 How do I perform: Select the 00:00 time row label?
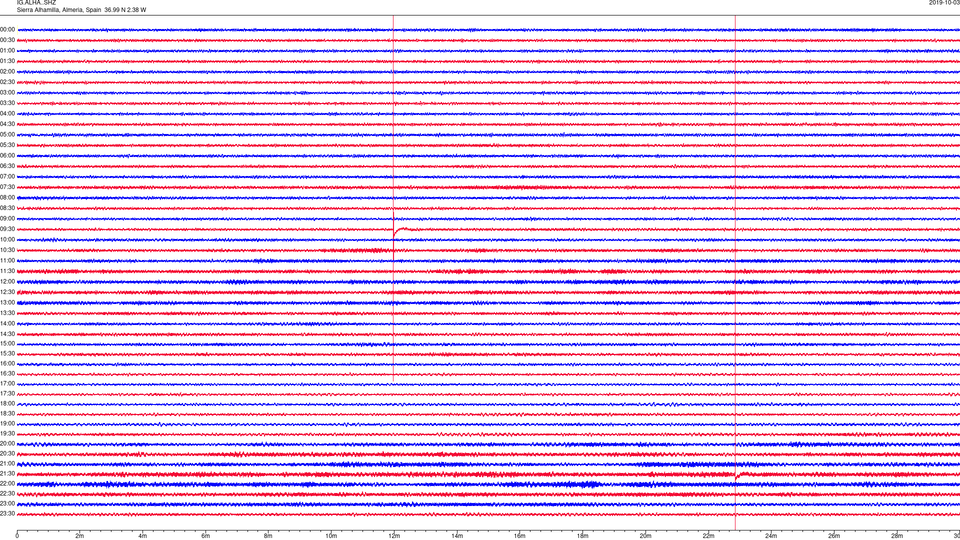7,29
